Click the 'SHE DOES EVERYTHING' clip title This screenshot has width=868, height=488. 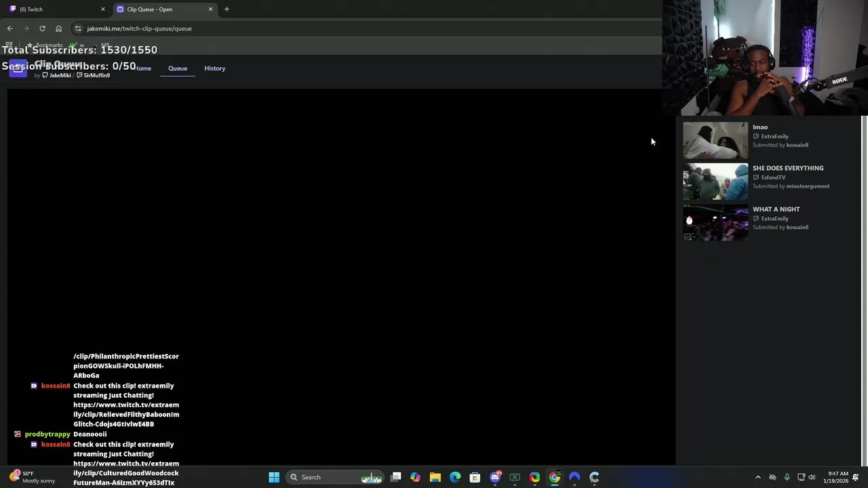[788, 168]
